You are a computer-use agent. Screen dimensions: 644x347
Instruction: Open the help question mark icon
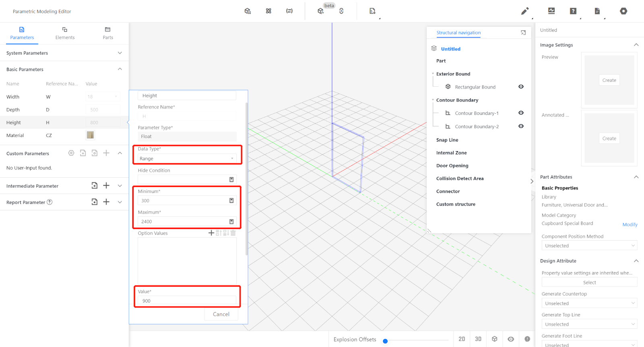point(573,11)
